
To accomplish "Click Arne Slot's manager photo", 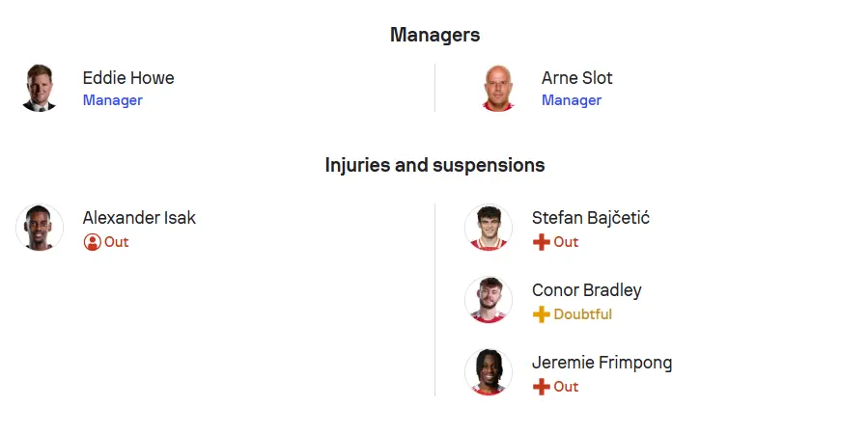I will tap(497, 88).
